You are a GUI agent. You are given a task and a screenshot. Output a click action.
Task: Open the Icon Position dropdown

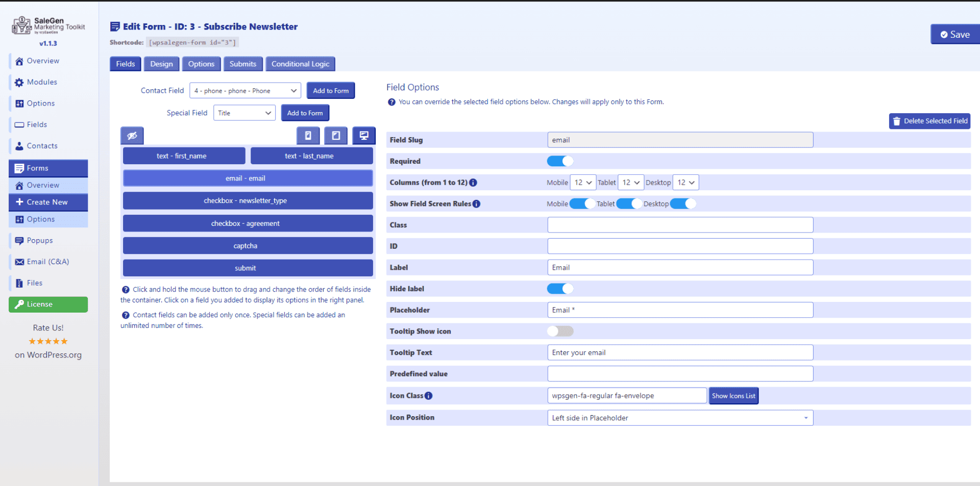[680, 418]
